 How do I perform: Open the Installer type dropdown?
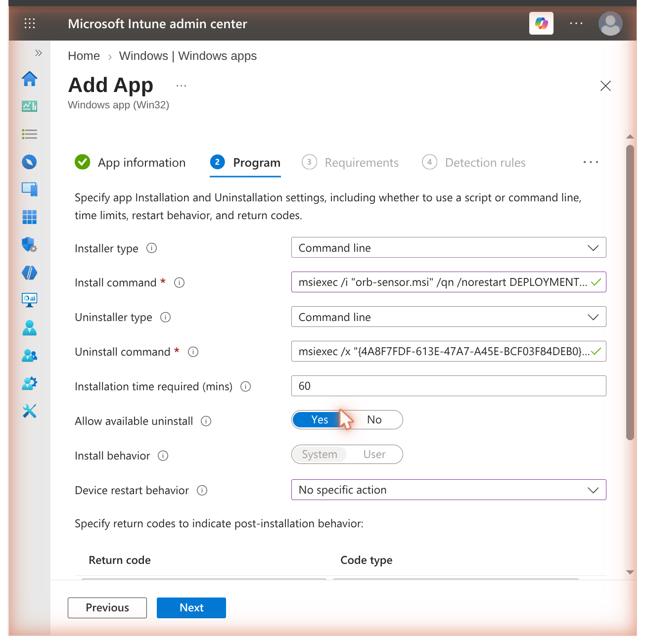coord(449,247)
